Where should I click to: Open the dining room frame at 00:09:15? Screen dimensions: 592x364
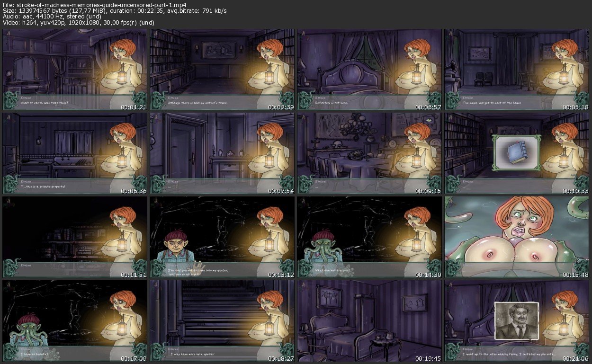369,153
